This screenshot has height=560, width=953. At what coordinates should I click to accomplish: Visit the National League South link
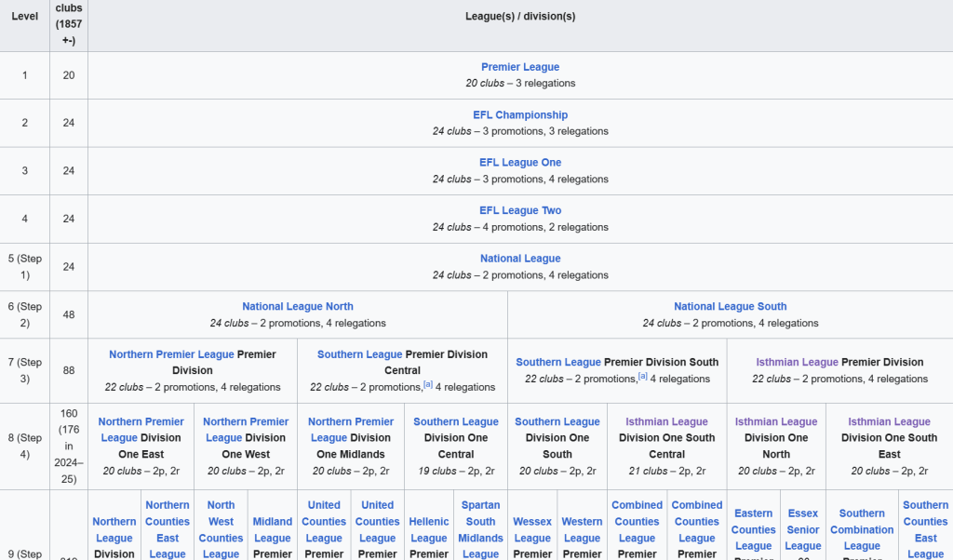[x=731, y=306]
